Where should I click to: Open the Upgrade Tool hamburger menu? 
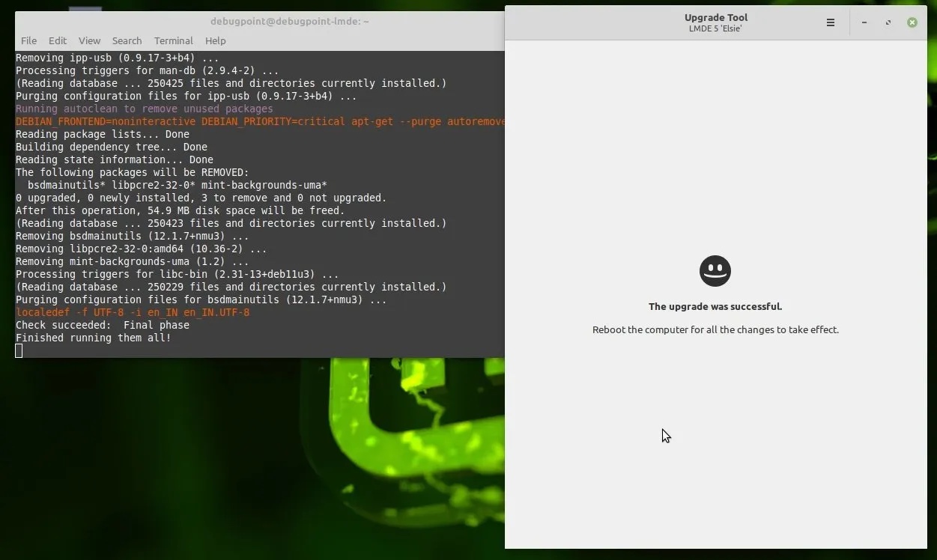(x=830, y=22)
